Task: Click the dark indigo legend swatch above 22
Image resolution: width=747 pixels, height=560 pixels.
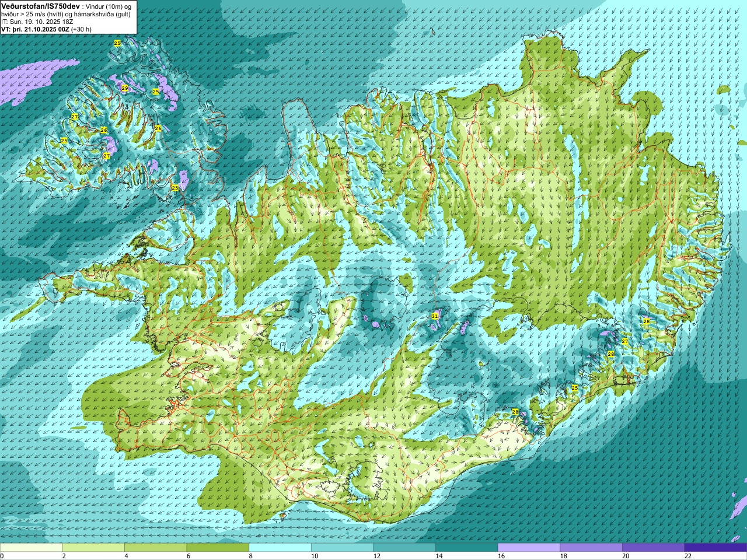Action: pos(715,548)
